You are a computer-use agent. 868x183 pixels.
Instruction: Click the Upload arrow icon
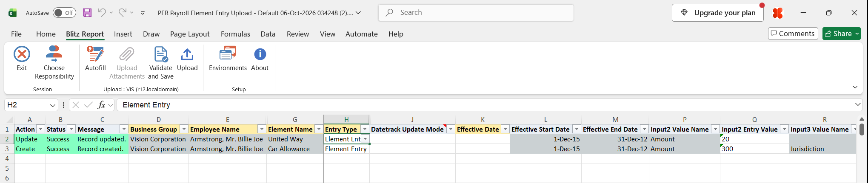point(187,54)
